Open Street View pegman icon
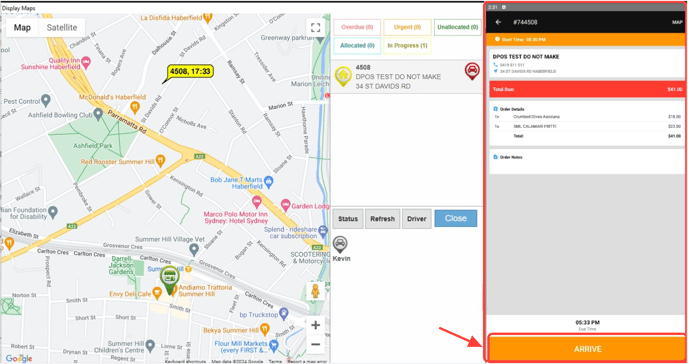Image resolution: width=688 pixels, height=364 pixels. click(x=315, y=291)
